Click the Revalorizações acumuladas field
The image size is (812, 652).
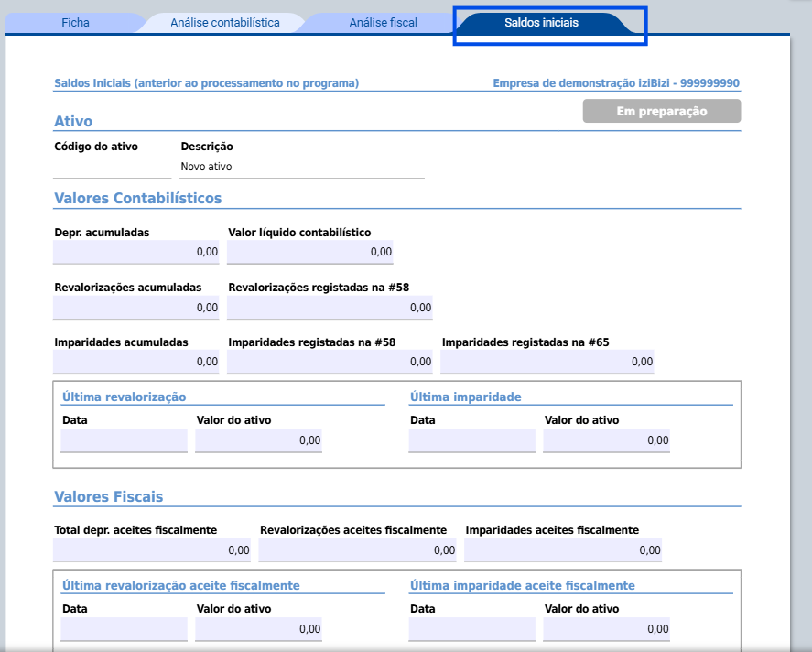(136, 307)
